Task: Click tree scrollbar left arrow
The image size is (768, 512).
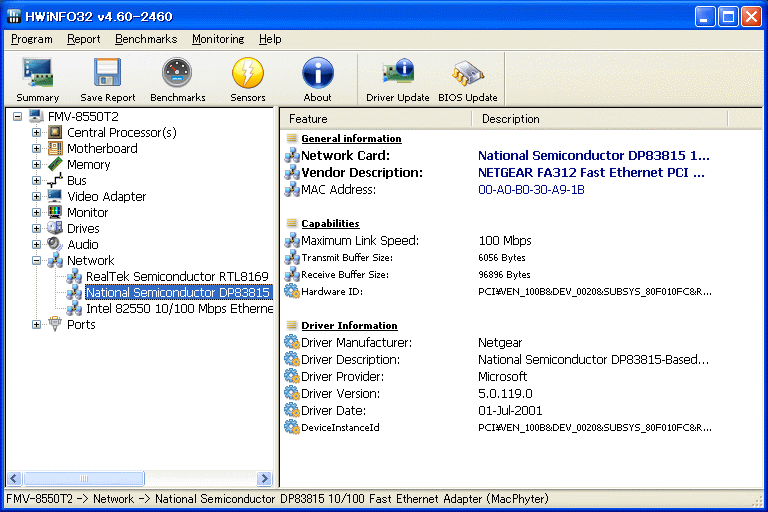Action: 14,478
